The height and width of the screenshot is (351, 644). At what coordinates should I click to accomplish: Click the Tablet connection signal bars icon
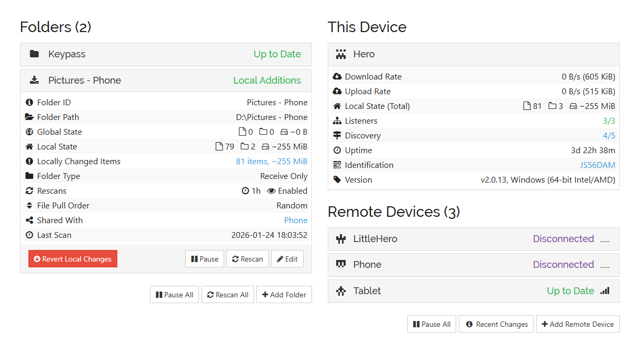605,291
